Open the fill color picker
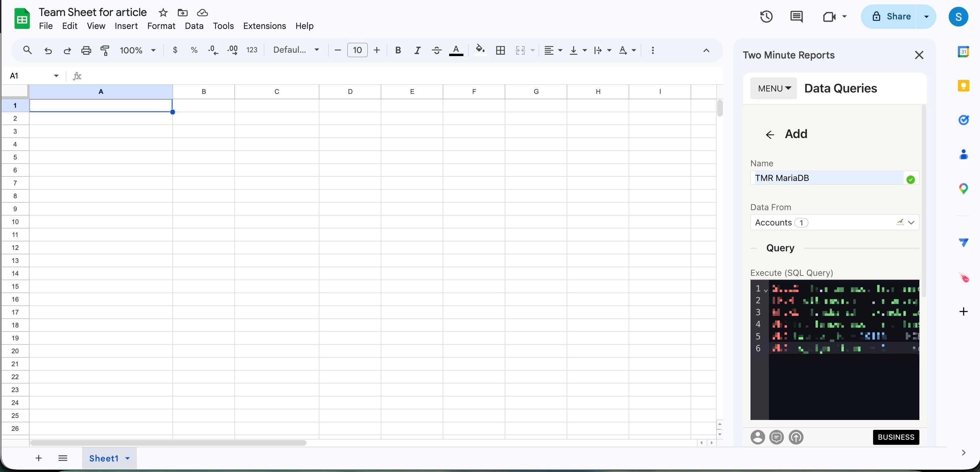The width and height of the screenshot is (980, 472). [x=480, y=50]
